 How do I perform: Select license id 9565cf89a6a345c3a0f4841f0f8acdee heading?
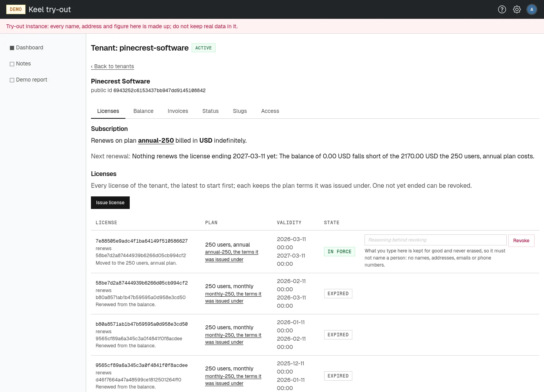[141, 365]
